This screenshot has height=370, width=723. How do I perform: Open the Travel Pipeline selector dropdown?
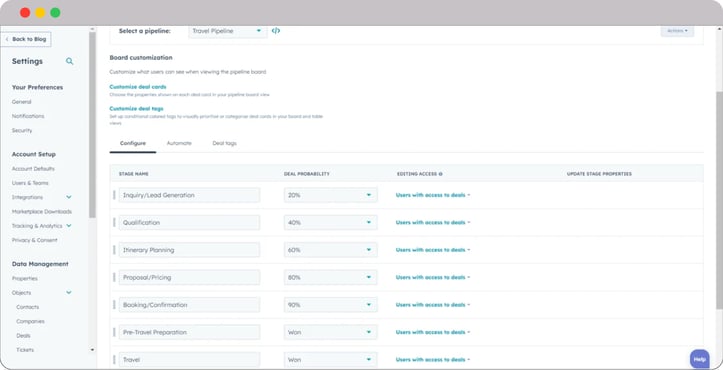point(228,31)
